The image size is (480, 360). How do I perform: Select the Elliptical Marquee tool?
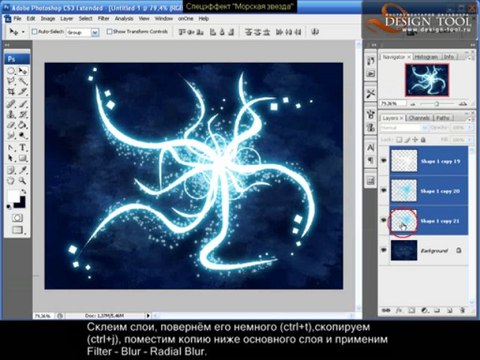11,71
